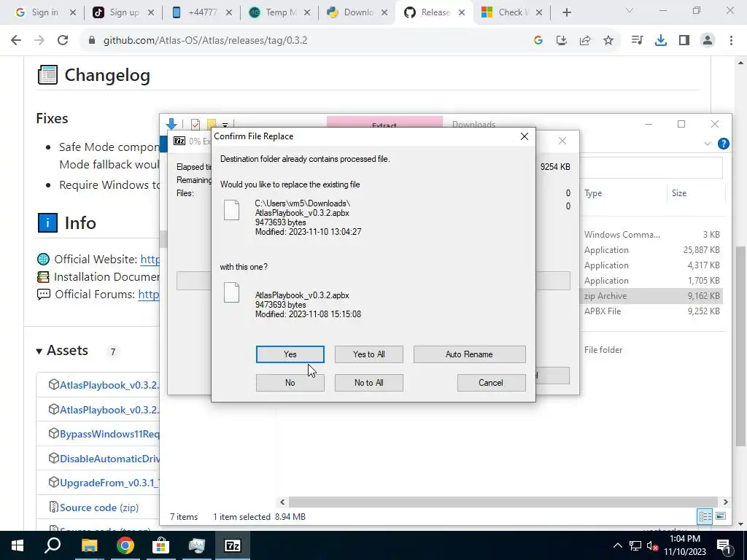
Task: Switch Explorer to details view icon
Action: [705, 516]
